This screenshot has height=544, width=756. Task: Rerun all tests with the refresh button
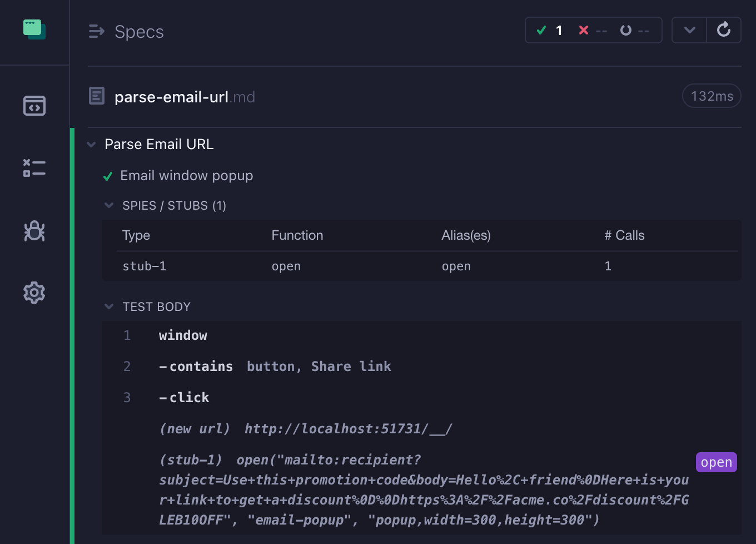click(724, 29)
